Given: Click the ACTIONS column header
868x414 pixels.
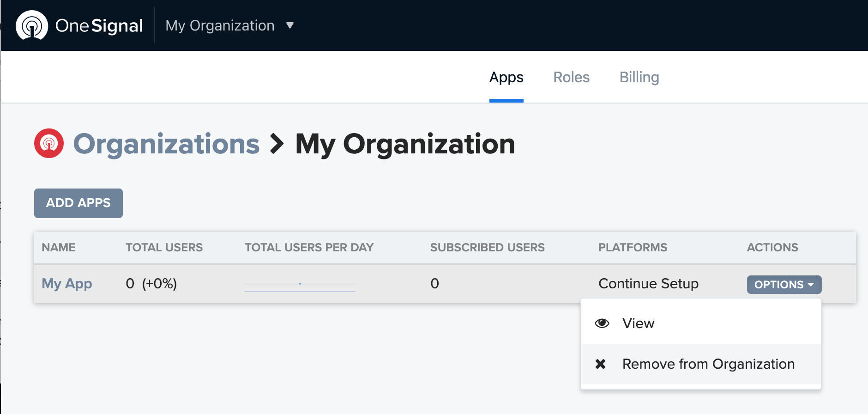Looking at the screenshot, I should [772, 247].
